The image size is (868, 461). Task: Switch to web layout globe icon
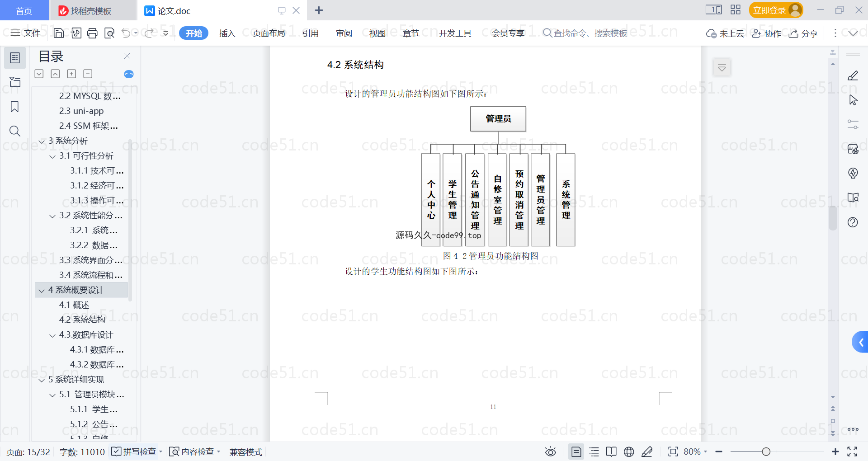tap(629, 452)
